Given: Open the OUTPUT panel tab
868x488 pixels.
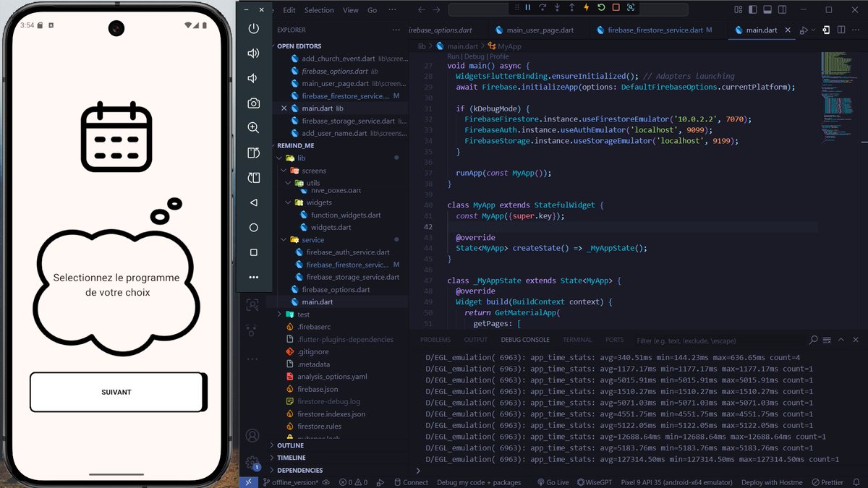Looking at the screenshot, I should point(476,340).
